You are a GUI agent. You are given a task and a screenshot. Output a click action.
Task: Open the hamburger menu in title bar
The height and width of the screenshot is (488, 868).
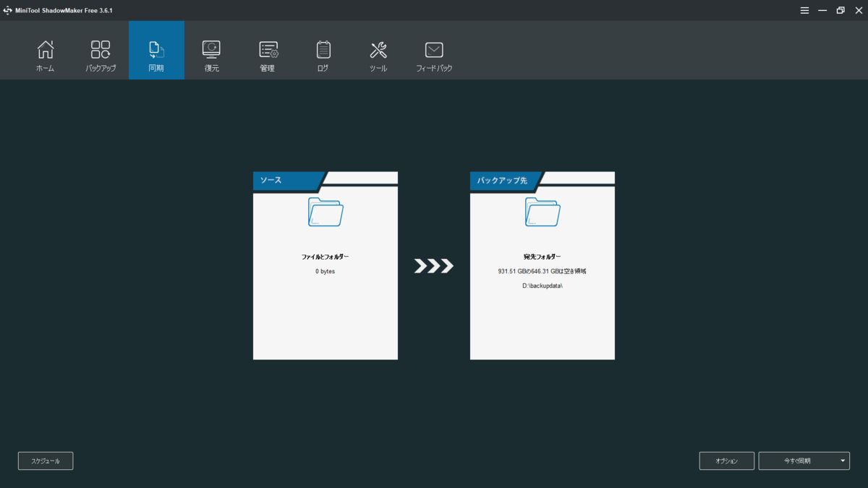804,10
